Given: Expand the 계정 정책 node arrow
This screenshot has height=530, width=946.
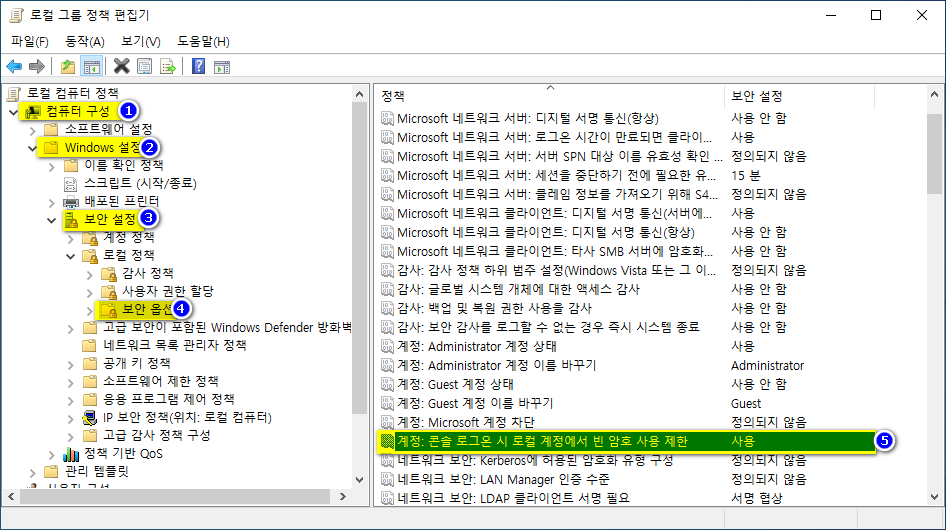Looking at the screenshot, I should coord(71,238).
